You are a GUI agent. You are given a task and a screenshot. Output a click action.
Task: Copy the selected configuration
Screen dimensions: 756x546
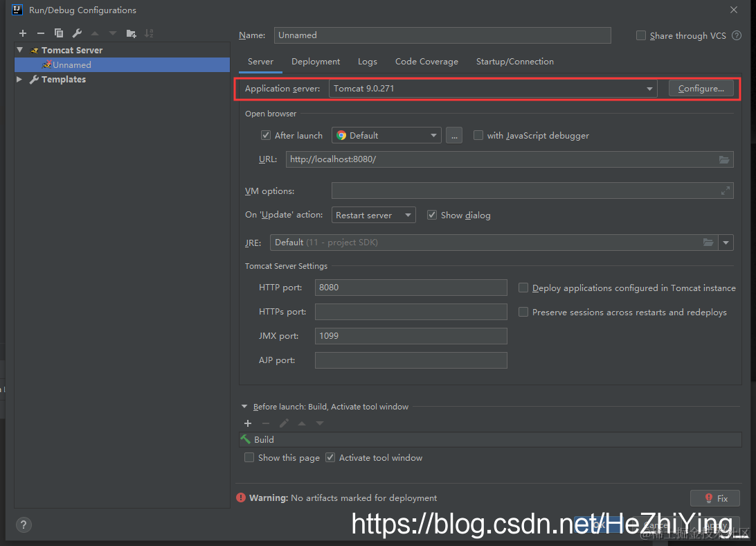(59, 33)
